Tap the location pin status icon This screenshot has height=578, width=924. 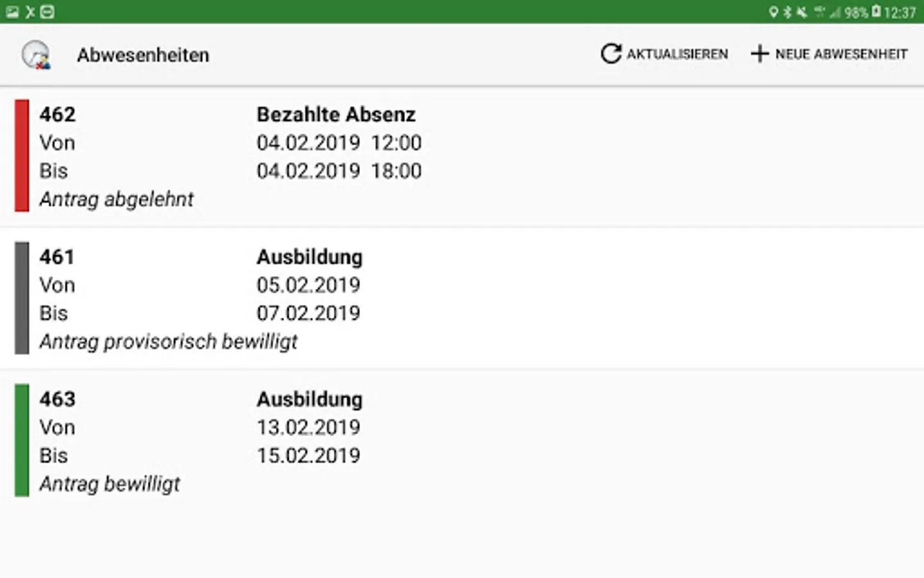click(x=774, y=12)
